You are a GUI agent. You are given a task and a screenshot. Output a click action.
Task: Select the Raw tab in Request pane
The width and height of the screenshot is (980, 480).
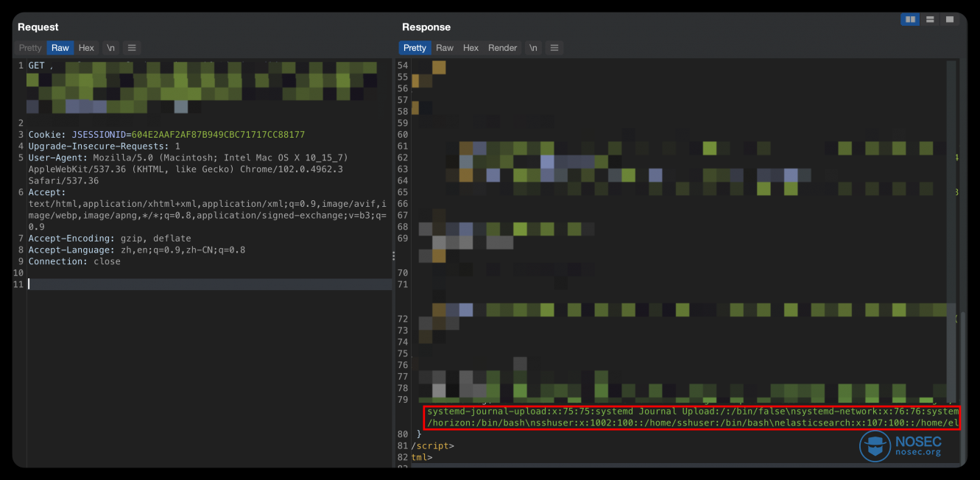click(60, 48)
